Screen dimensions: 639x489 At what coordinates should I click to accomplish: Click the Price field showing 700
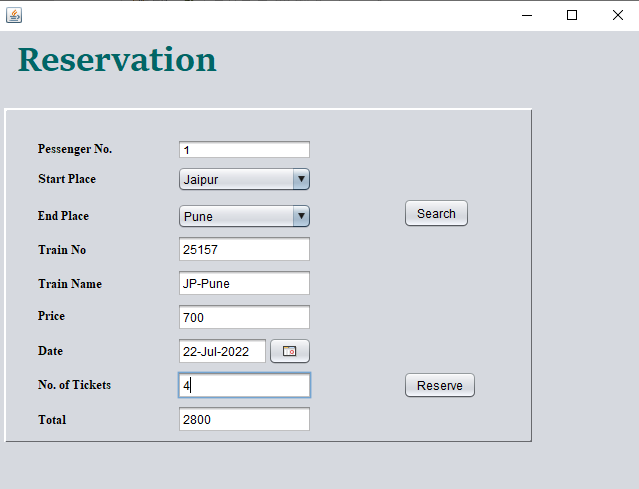[244, 317]
